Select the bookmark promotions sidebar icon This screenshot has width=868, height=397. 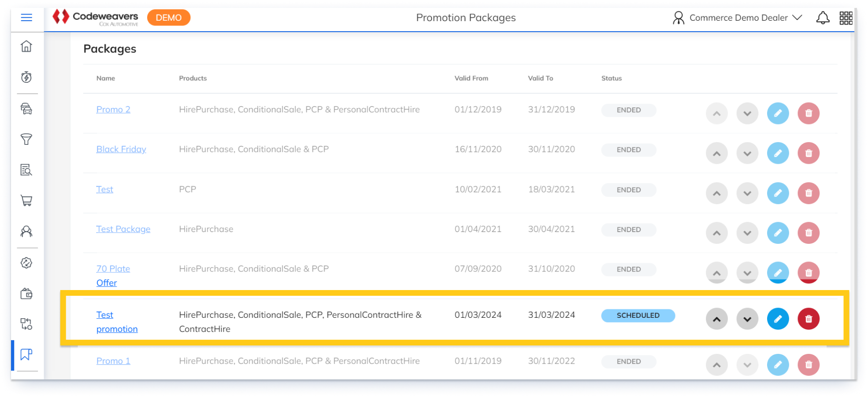click(26, 354)
